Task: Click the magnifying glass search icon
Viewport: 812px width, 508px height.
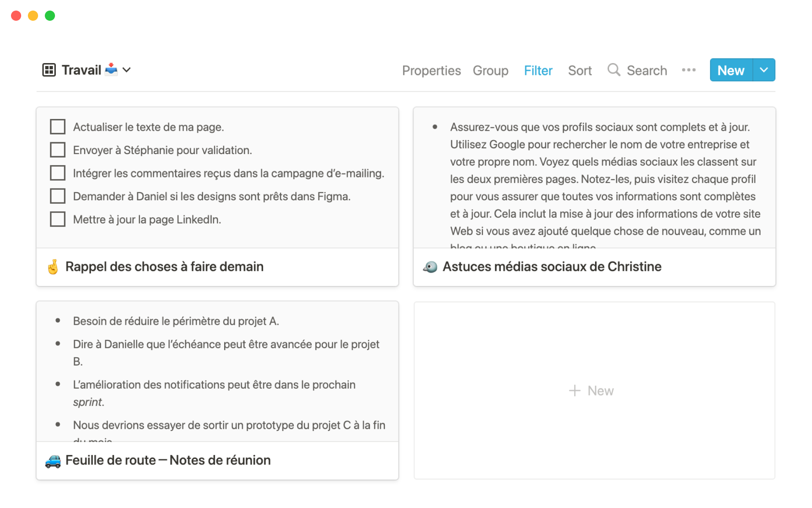Action: click(614, 70)
